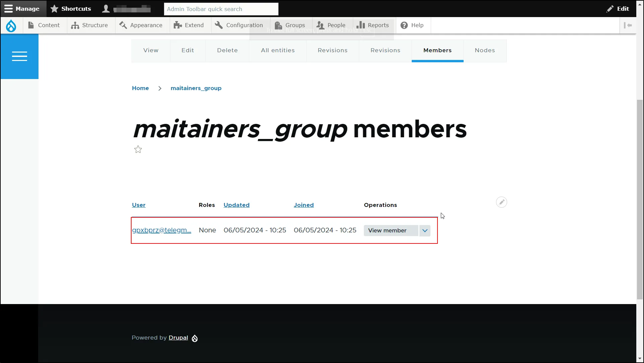
Task: Click the gpxbprz@telegm... user link
Action: tap(161, 230)
